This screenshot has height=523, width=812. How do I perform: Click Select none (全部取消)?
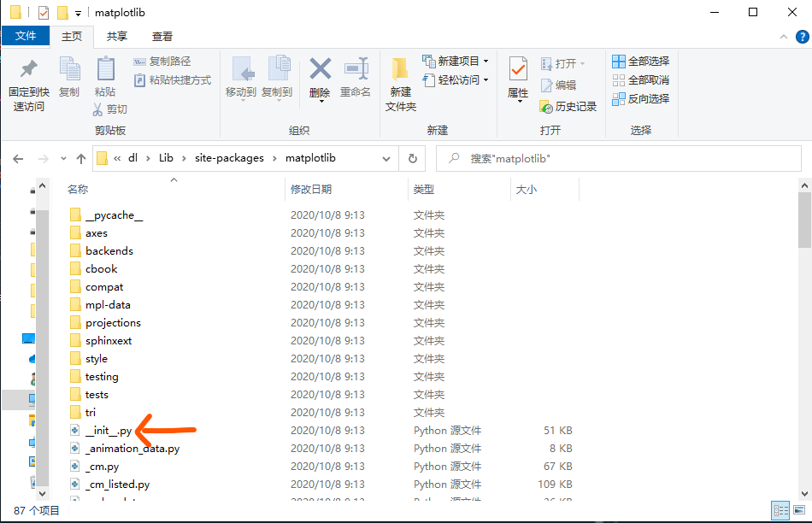[x=640, y=79]
